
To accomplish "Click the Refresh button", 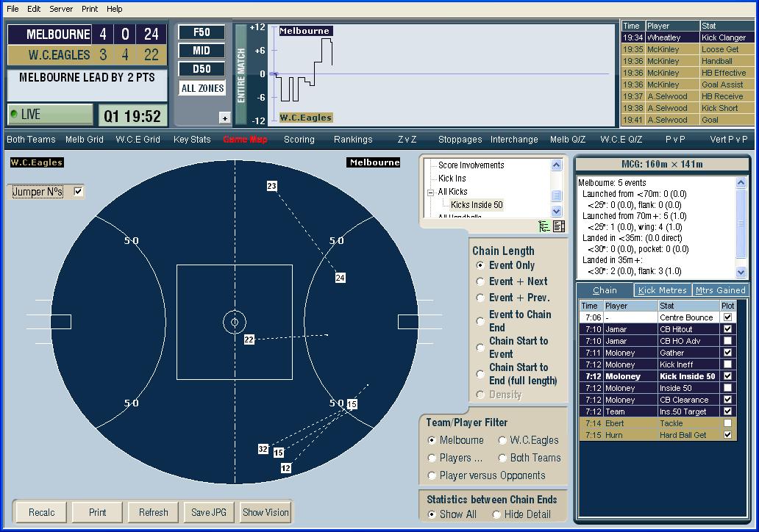I will pos(154,512).
